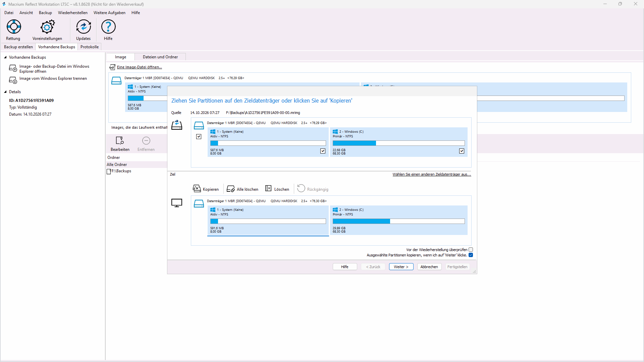
Task: Switch to the 'Dateien und Ordner' tab
Action: [160, 57]
